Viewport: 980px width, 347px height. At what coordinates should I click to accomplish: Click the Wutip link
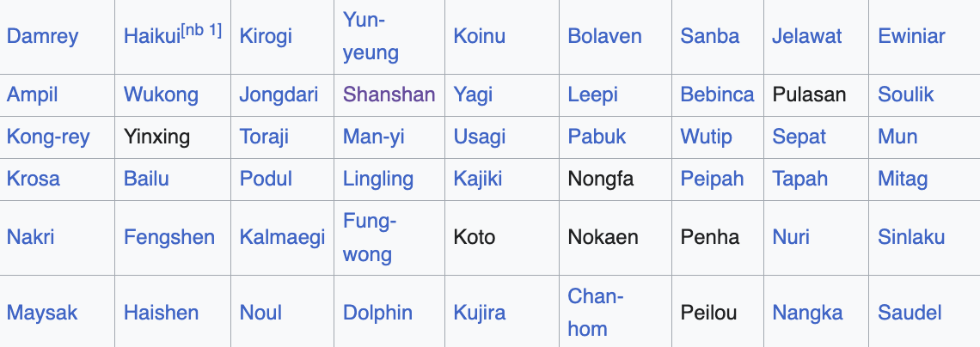click(706, 137)
